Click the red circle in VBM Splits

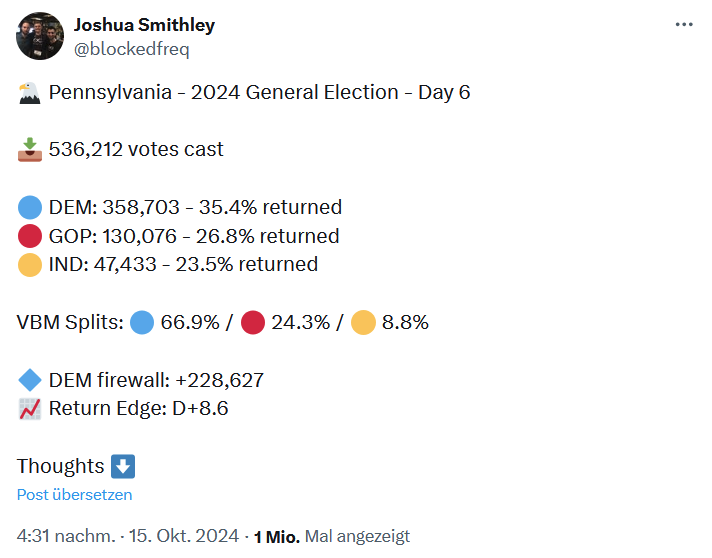(x=253, y=322)
